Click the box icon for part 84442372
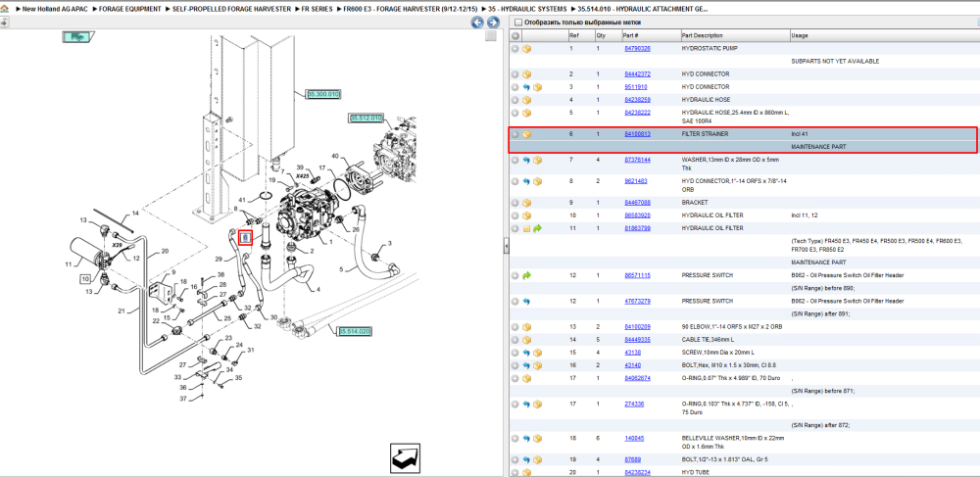 pos(527,74)
